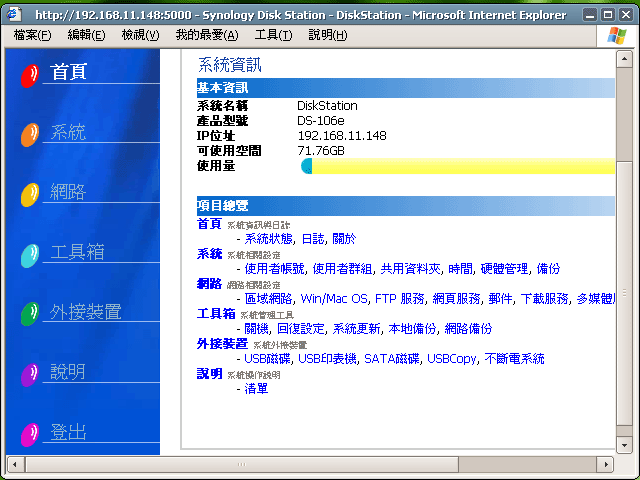Open the 清單 link under 說明
The height and width of the screenshot is (480, 640).
pos(256,389)
